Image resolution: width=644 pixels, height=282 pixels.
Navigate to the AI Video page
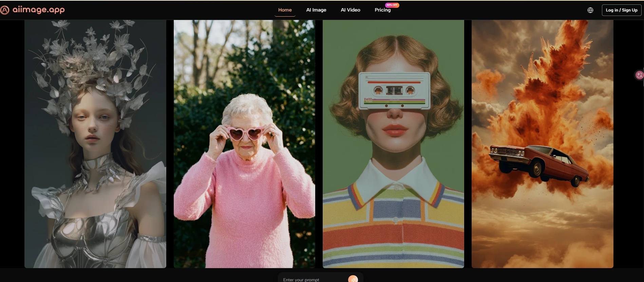pyautogui.click(x=350, y=10)
